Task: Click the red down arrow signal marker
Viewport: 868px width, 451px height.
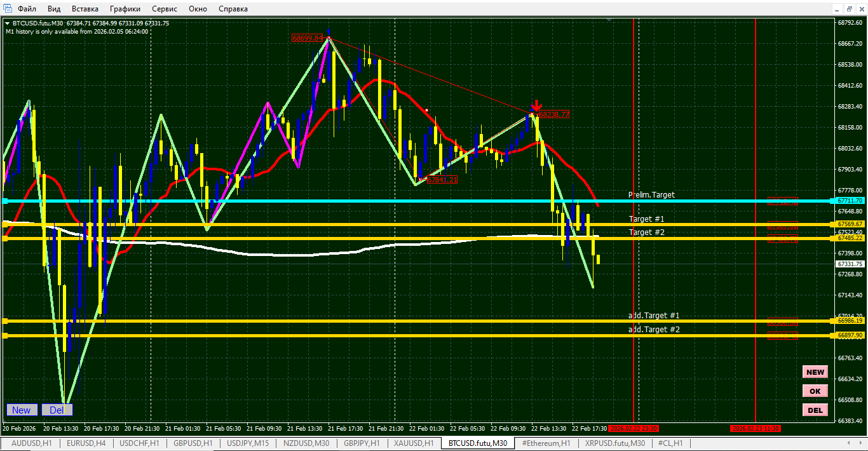Action: (536, 105)
